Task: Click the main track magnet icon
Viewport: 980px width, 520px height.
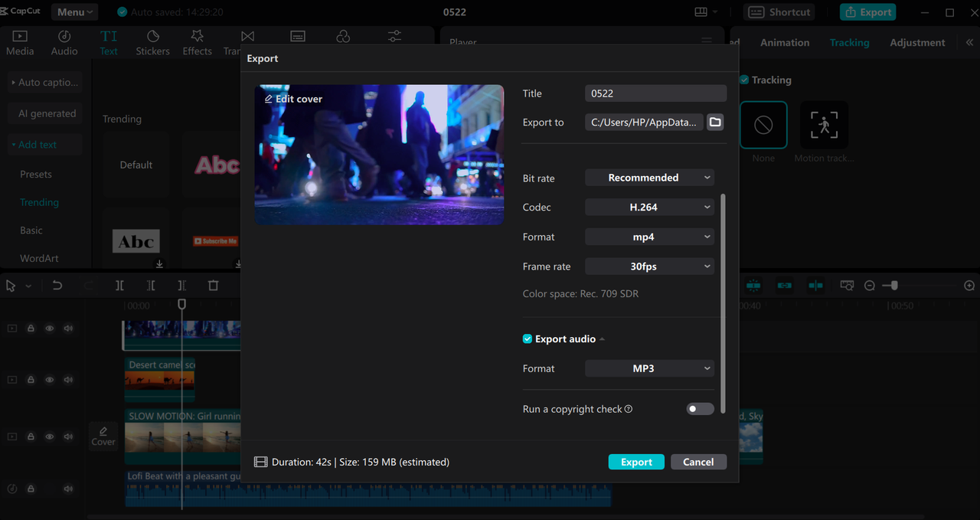Action: tap(753, 286)
